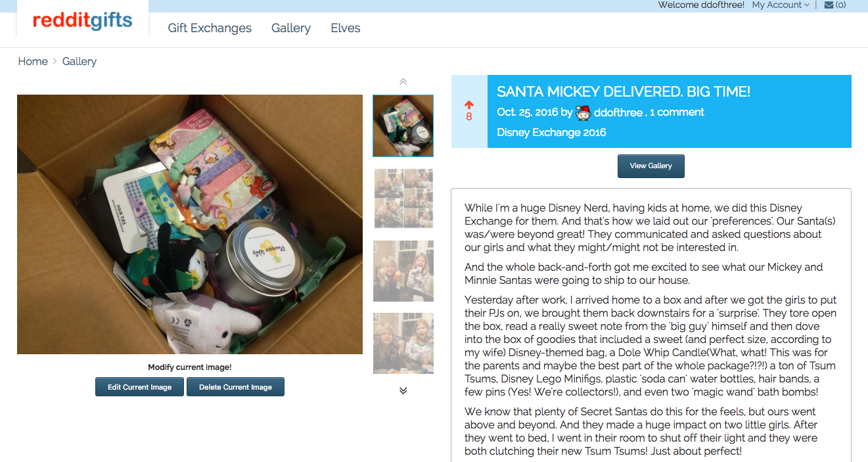This screenshot has width=868, height=462.
Task: Click Edit Current Image button
Action: [x=140, y=387]
